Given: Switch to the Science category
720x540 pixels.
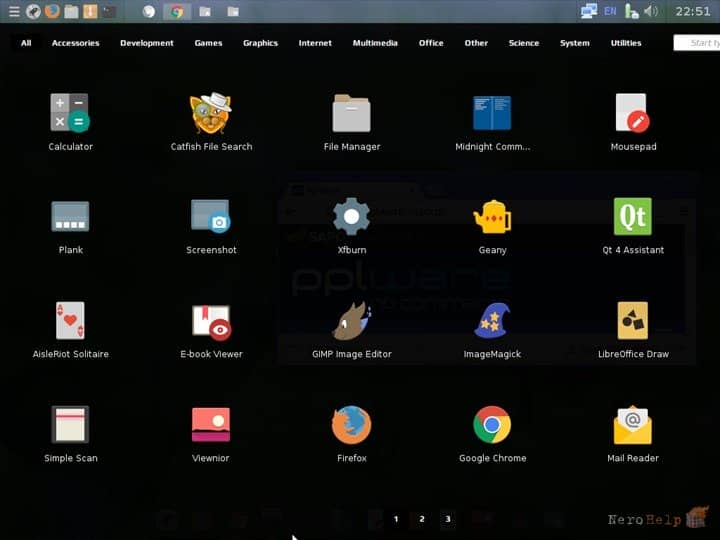Looking at the screenshot, I should pyautogui.click(x=523, y=43).
